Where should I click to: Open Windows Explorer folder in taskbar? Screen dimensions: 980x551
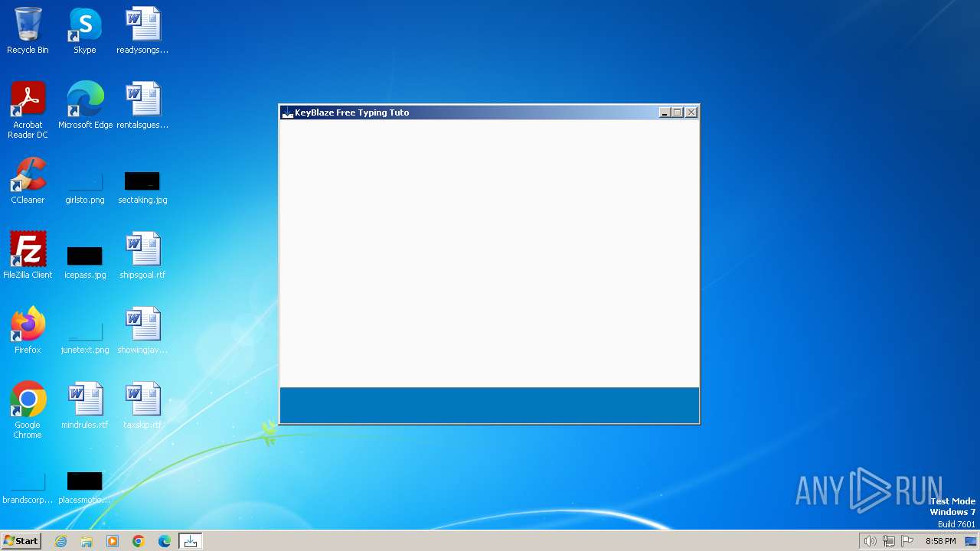coord(87,541)
